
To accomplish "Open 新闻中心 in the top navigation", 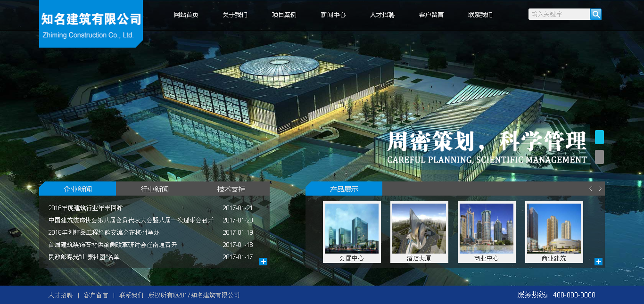I will [333, 15].
